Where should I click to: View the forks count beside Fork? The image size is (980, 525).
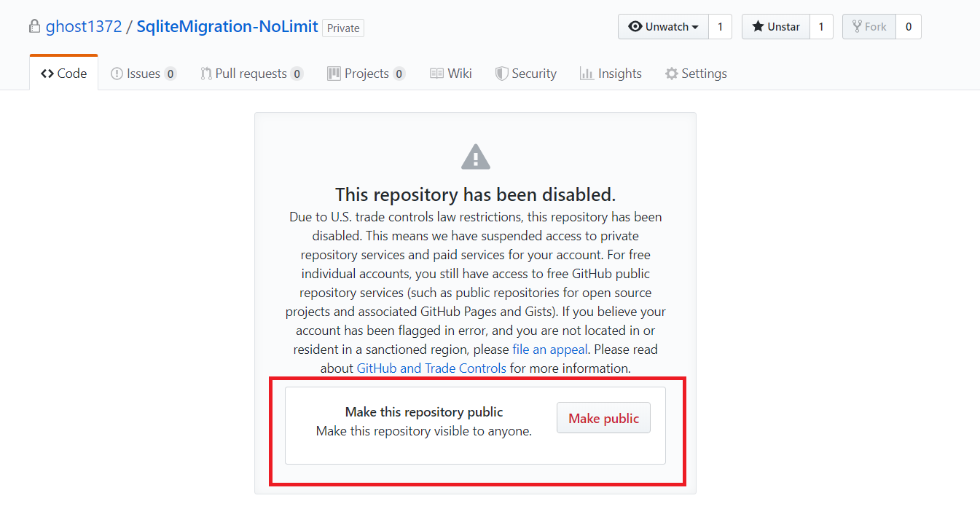tap(909, 27)
